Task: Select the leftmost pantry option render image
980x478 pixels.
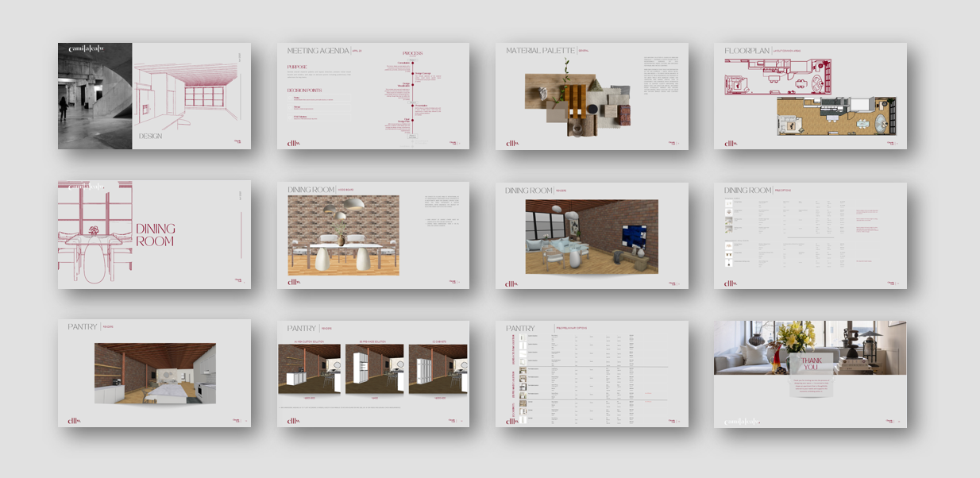Action: click(x=309, y=368)
